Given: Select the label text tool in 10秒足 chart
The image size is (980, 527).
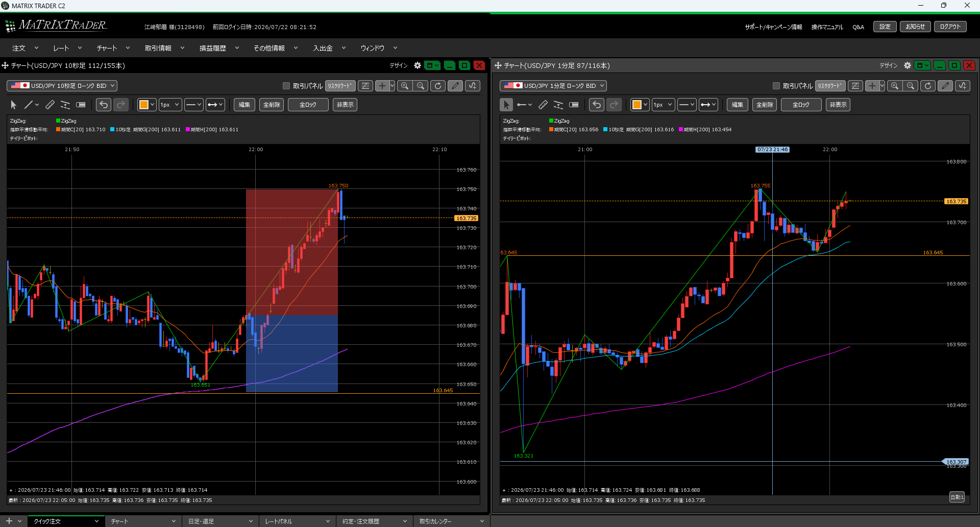Looking at the screenshot, I should point(81,105).
